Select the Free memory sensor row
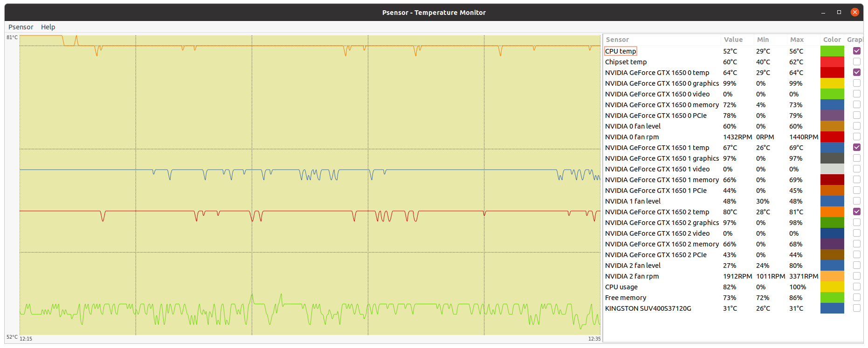The height and width of the screenshot is (348, 868). 626,298
